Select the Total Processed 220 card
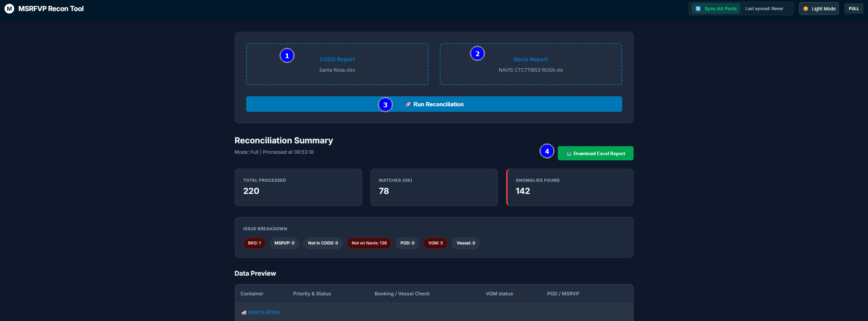868x321 pixels. (298, 187)
